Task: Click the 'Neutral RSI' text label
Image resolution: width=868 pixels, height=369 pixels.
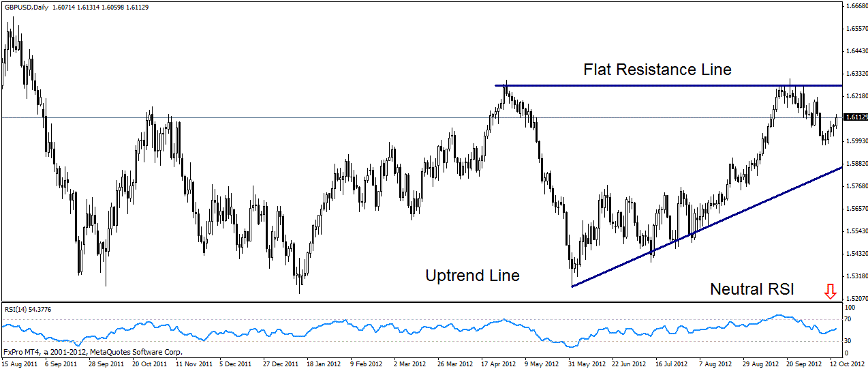Action: click(751, 289)
